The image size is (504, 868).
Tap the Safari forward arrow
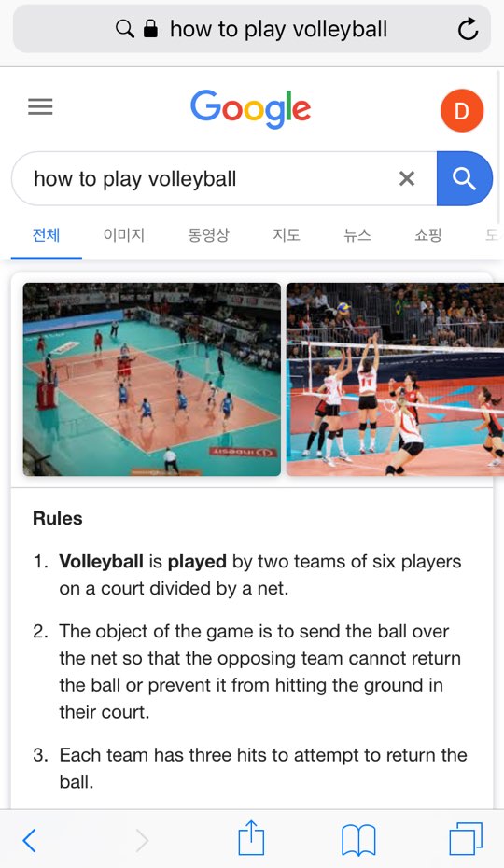point(143,840)
